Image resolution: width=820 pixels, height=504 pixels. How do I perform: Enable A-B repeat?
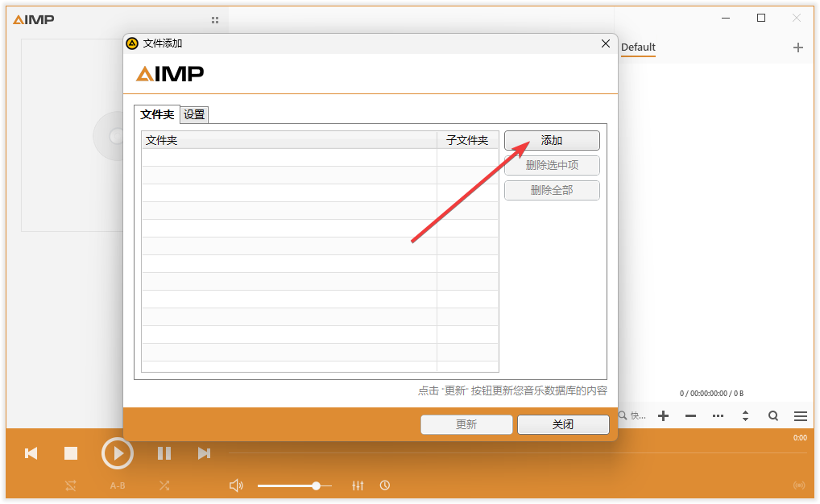(118, 485)
